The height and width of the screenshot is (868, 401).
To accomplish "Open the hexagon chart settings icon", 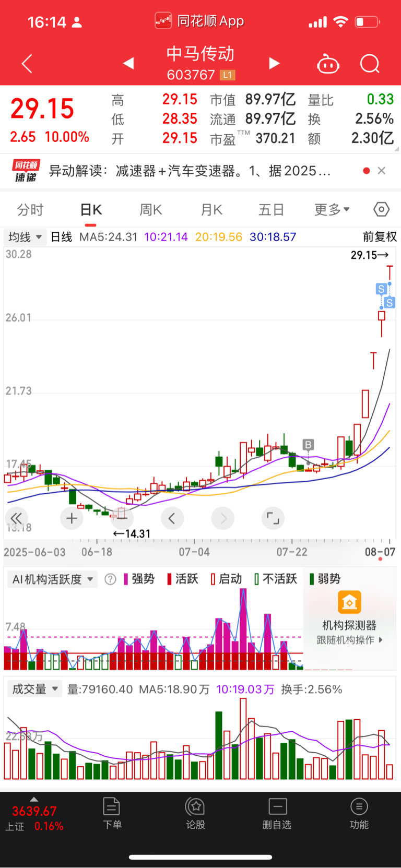I will tap(382, 209).
